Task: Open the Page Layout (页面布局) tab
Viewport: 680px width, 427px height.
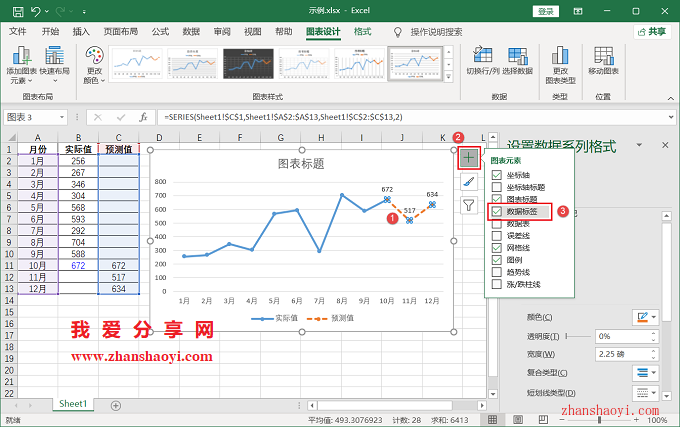Action: 121,32
